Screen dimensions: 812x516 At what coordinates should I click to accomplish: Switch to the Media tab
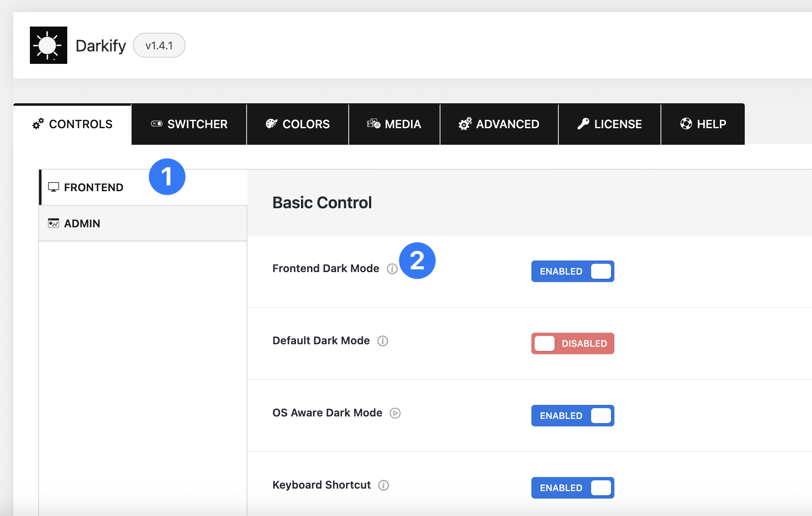(x=394, y=124)
